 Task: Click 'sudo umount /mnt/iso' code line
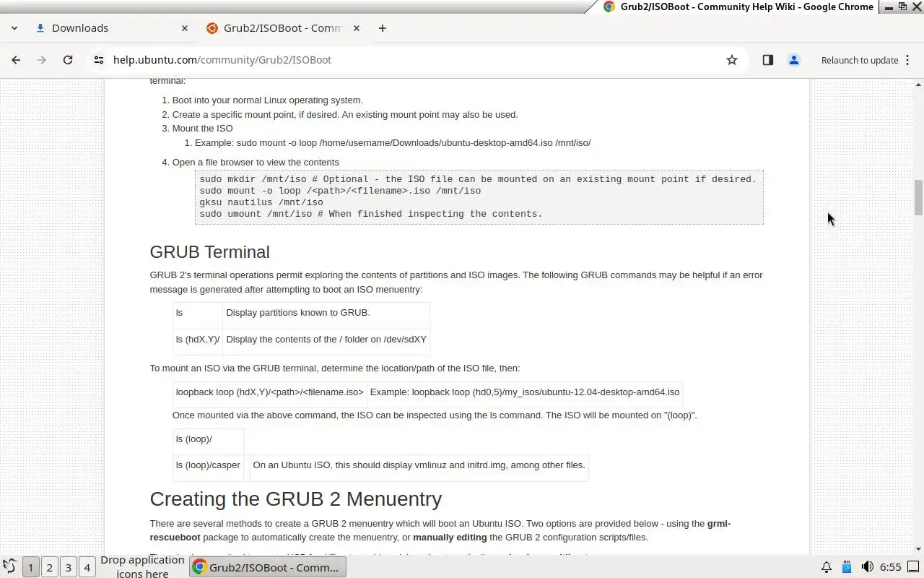(x=371, y=214)
